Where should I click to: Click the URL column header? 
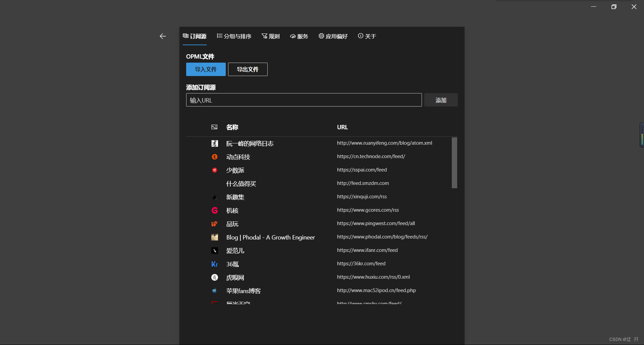tap(342, 127)
